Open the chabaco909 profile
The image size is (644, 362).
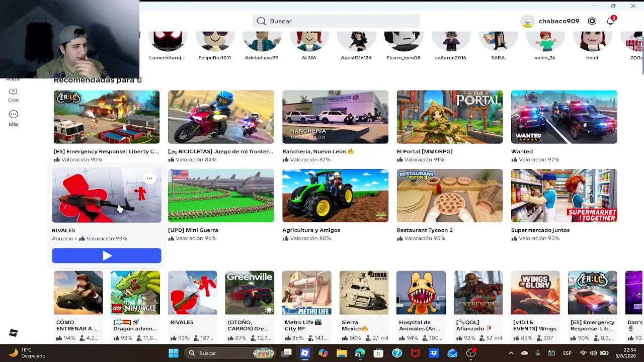550,21
